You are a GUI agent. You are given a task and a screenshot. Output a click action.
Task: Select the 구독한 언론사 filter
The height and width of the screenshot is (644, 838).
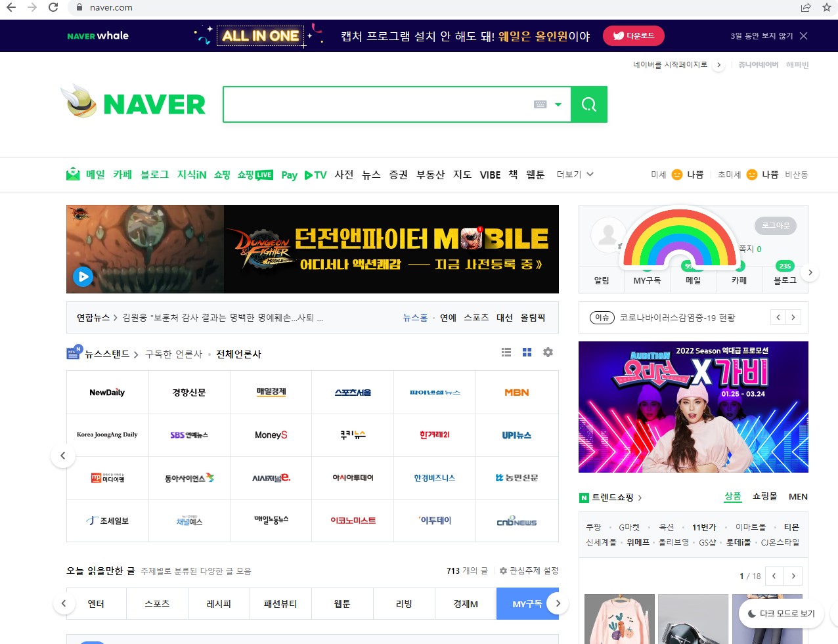(173, 354)
